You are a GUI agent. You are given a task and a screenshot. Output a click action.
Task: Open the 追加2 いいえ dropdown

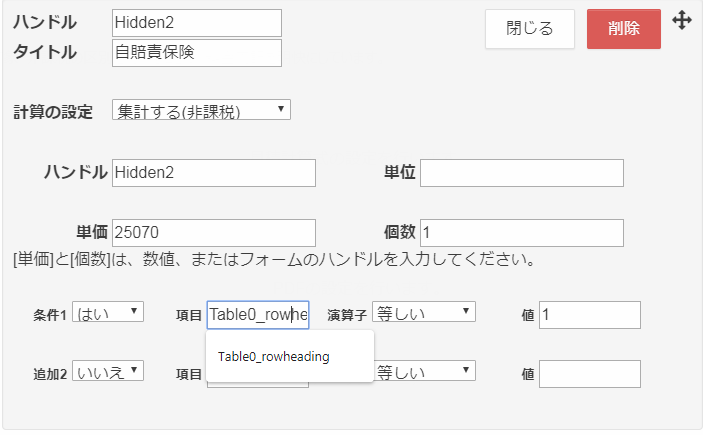click(x=109, y=372)
